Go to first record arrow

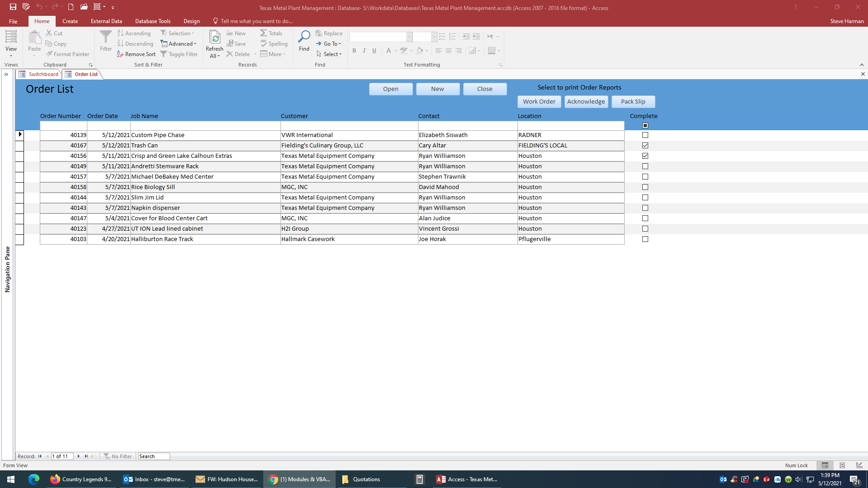click(40, 456)
